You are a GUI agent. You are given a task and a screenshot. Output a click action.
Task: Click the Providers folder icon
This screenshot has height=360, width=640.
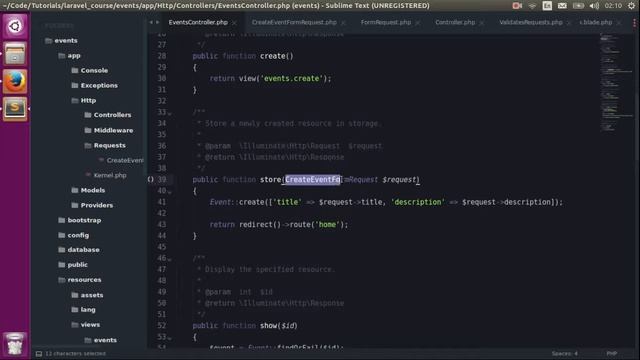pos(75,205)
